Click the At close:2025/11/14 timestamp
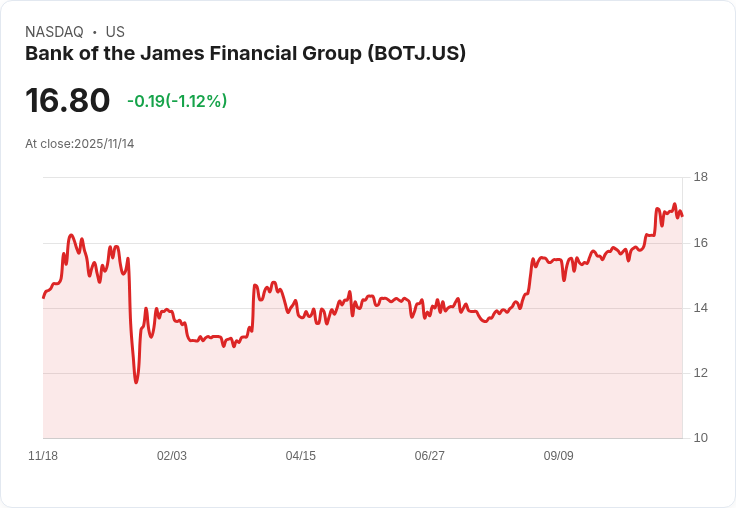 [x=79, y=144]
